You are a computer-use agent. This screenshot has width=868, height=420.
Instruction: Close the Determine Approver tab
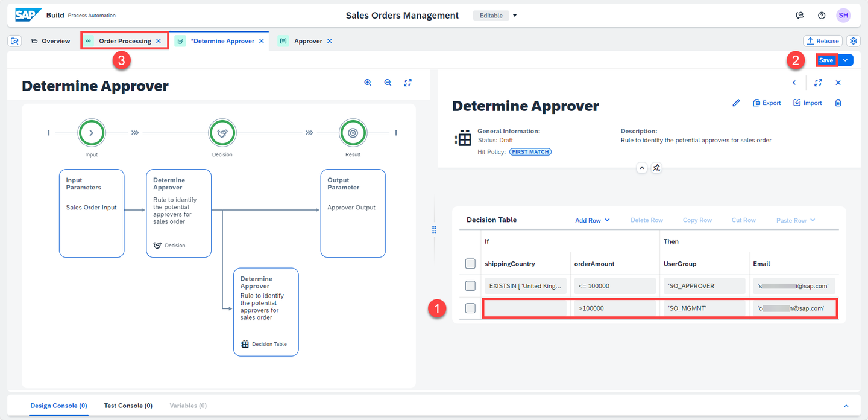click(x=262, y=41)
